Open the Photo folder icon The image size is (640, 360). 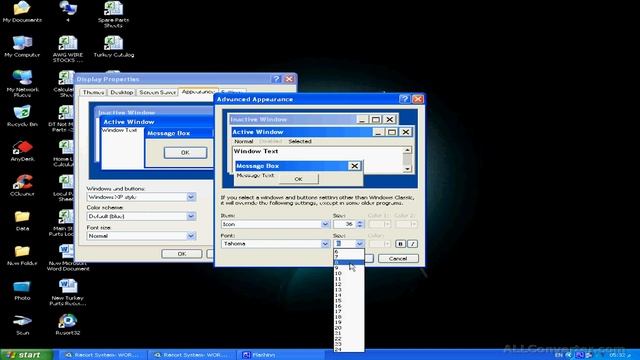coord(22,290)
